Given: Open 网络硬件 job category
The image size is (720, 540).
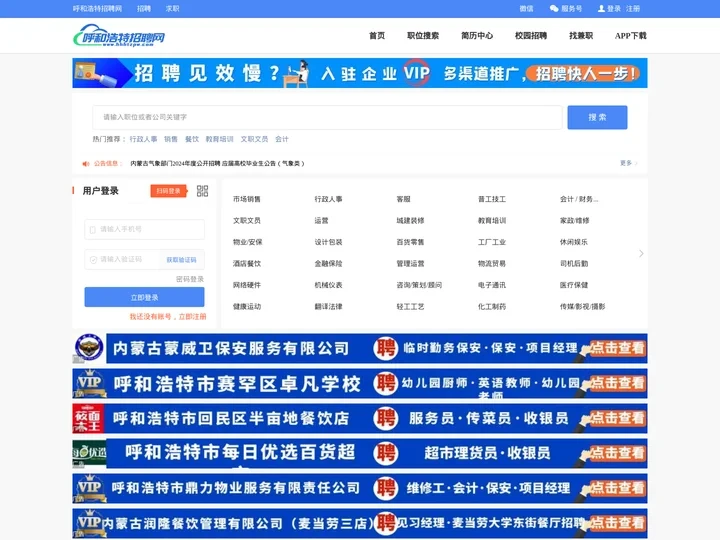Looking at the screenshot, I should [247, 285].
